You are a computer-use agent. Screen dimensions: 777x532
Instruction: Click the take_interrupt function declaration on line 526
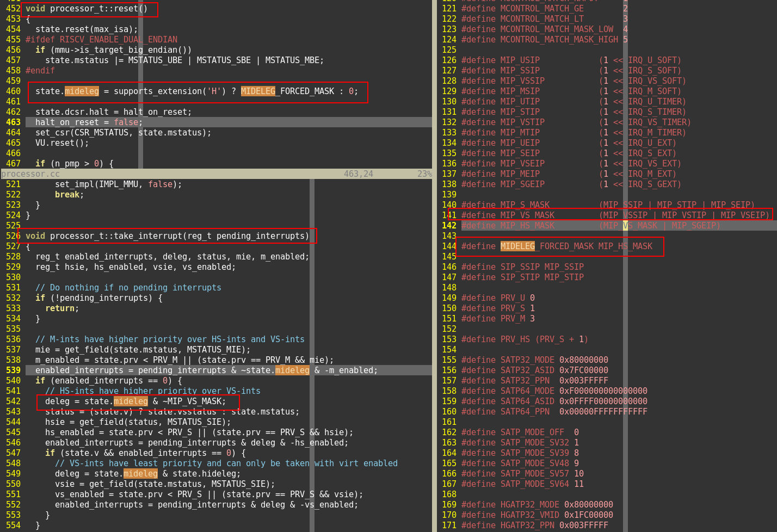[163, 236]
